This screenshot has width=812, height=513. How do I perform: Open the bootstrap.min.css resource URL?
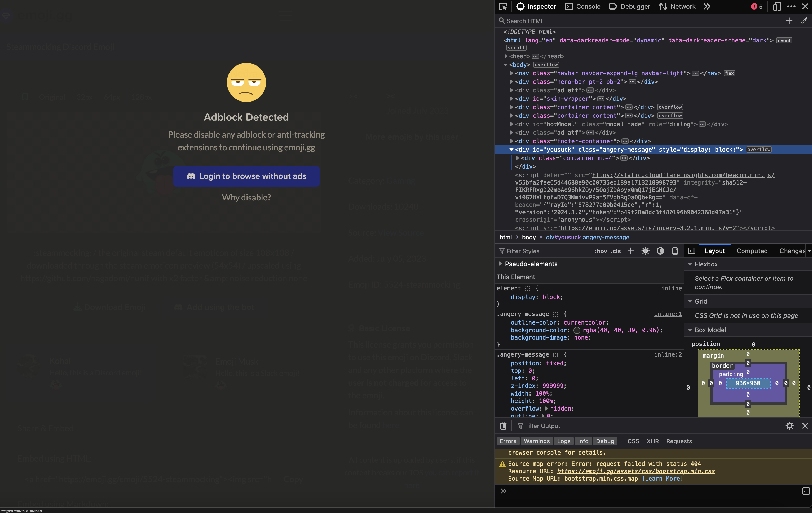pos(636,471)
